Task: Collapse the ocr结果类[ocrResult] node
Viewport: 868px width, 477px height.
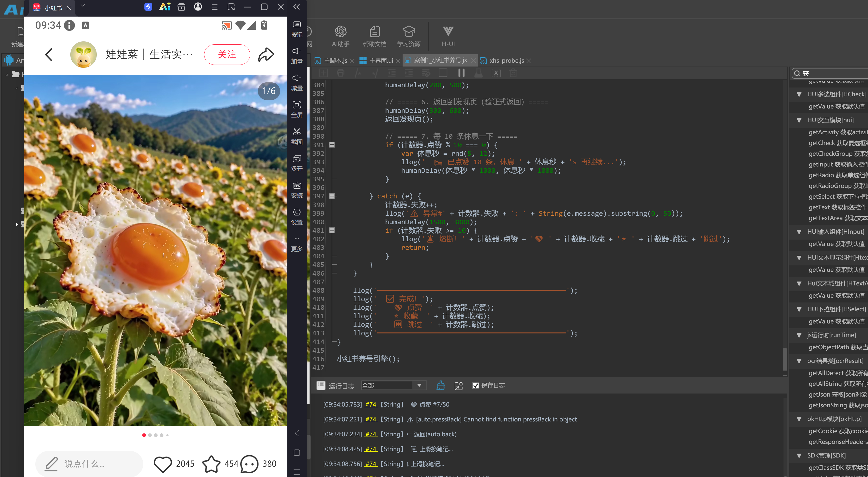Action: tap(799, 361)
